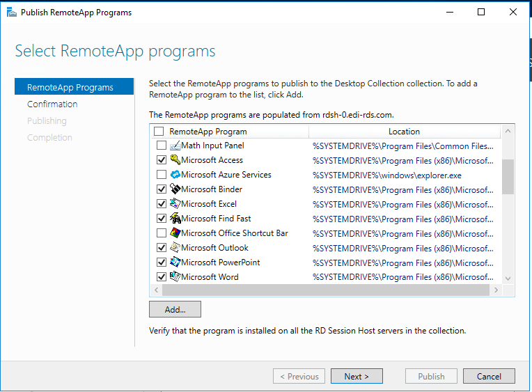532x392 pixels.
Task: Click the Microsoft Office Shortcut Bar icon
Action: pyautogui.click(x=175, y=233)
